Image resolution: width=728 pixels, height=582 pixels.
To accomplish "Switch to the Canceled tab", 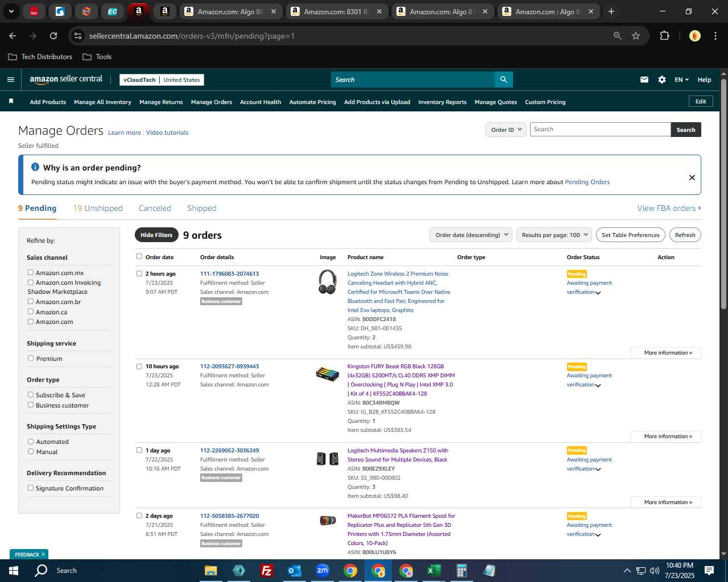I will coord(155,208).
